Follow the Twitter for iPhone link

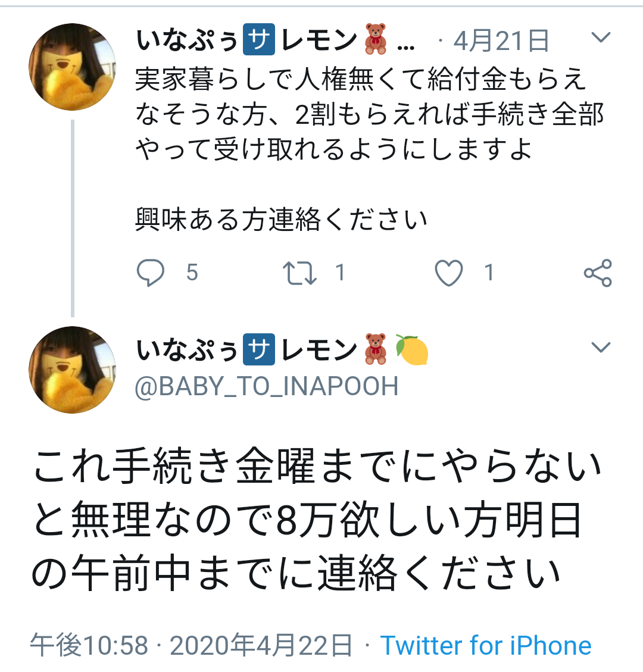(x=486, y=646)
